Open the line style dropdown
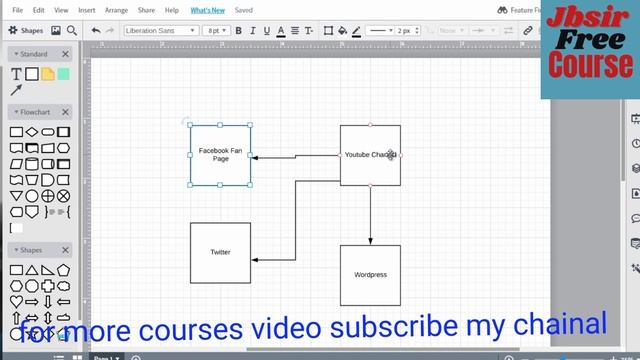The height and width of the screenshot is (360, 640). [x=380, y=31]
